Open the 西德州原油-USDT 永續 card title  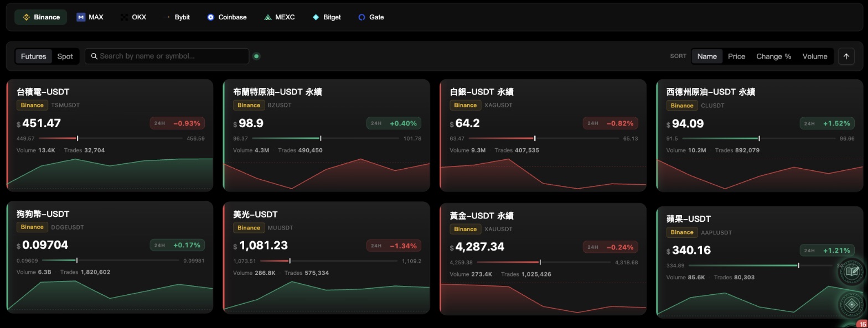711,92
